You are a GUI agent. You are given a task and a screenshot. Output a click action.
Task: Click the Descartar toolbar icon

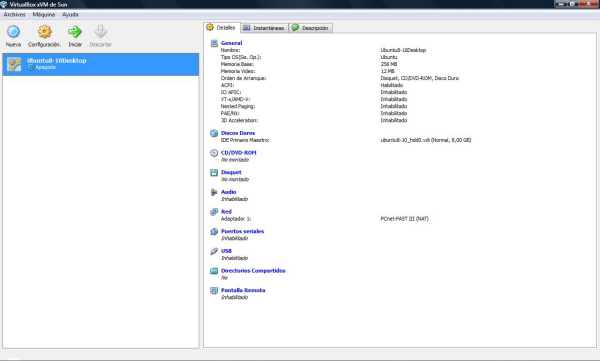tap(101, 32)
